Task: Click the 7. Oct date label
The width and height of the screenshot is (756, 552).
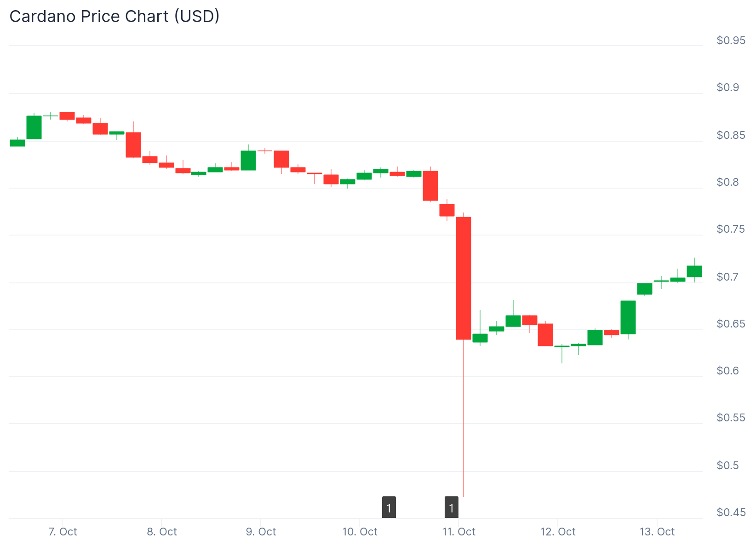Action: click(x=63, y=532)
